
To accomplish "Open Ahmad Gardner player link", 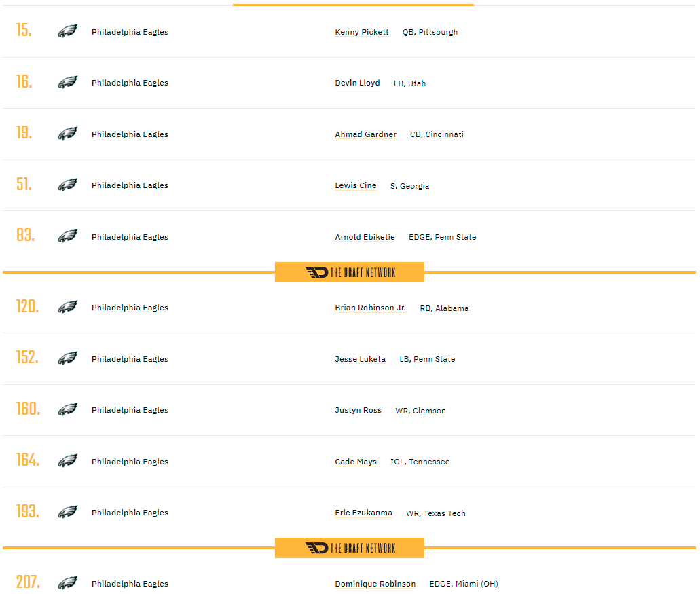I will (x=366, y=134).
